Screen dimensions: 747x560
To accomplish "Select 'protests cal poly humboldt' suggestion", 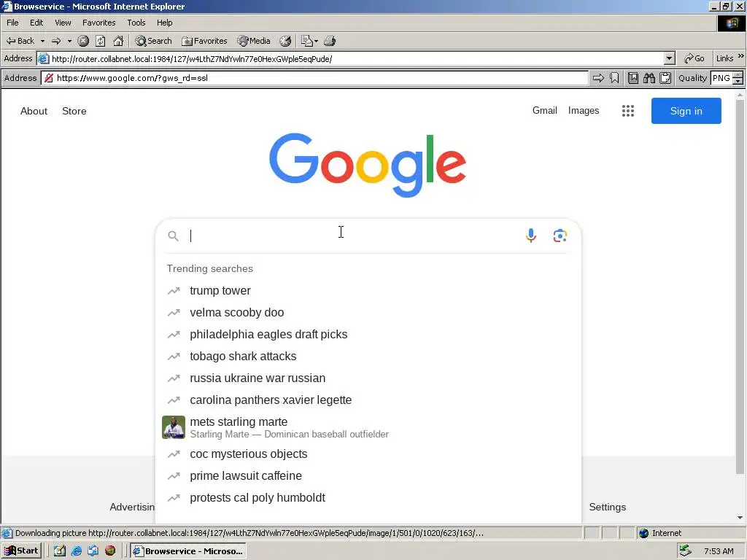I will click(368, 497).
